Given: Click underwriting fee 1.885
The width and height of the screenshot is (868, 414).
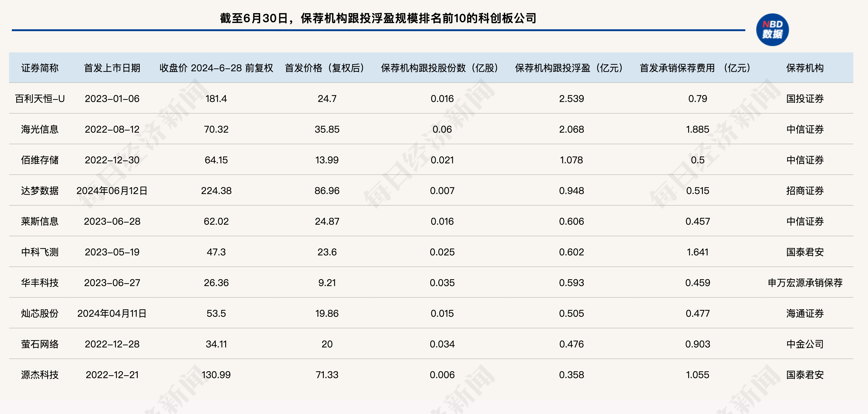Looking at the screenshot, I should tap(698, 129).
